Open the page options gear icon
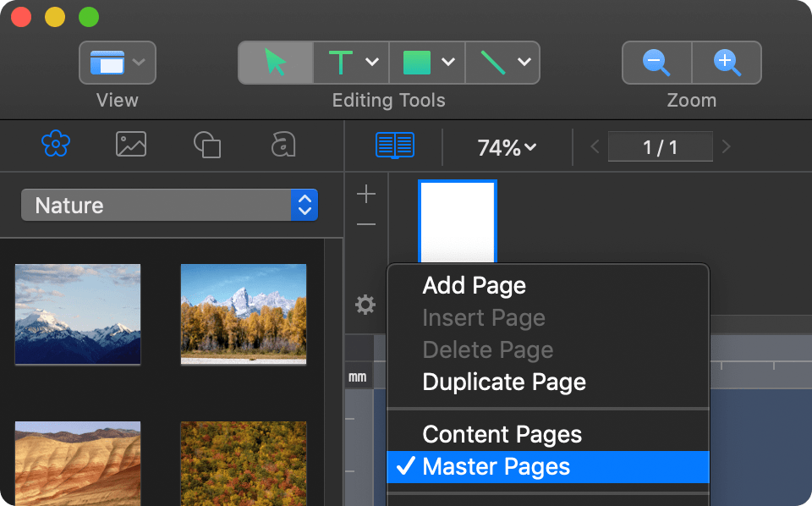The height and width of the screenshot is (506, 812). point(365,305)
